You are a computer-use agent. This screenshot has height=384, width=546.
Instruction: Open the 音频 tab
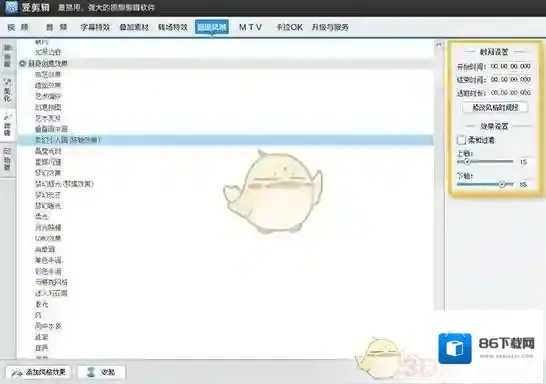tap(56, 27)
